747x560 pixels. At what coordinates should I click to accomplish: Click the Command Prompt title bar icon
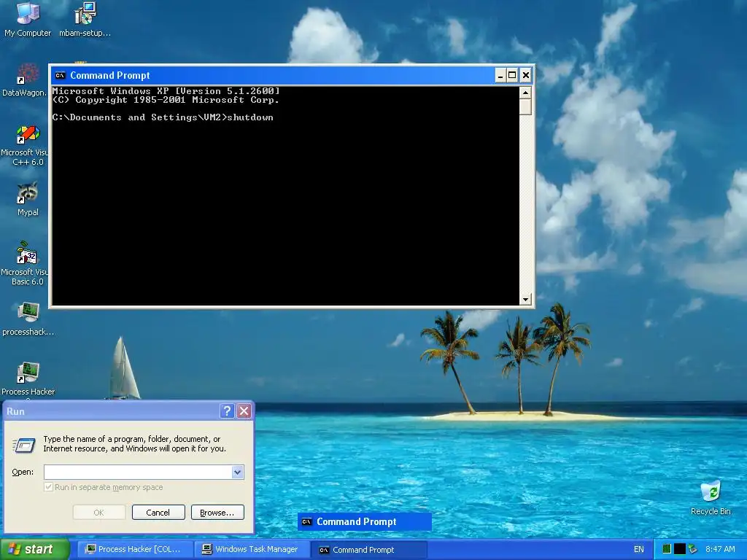[x=60, y=75]
